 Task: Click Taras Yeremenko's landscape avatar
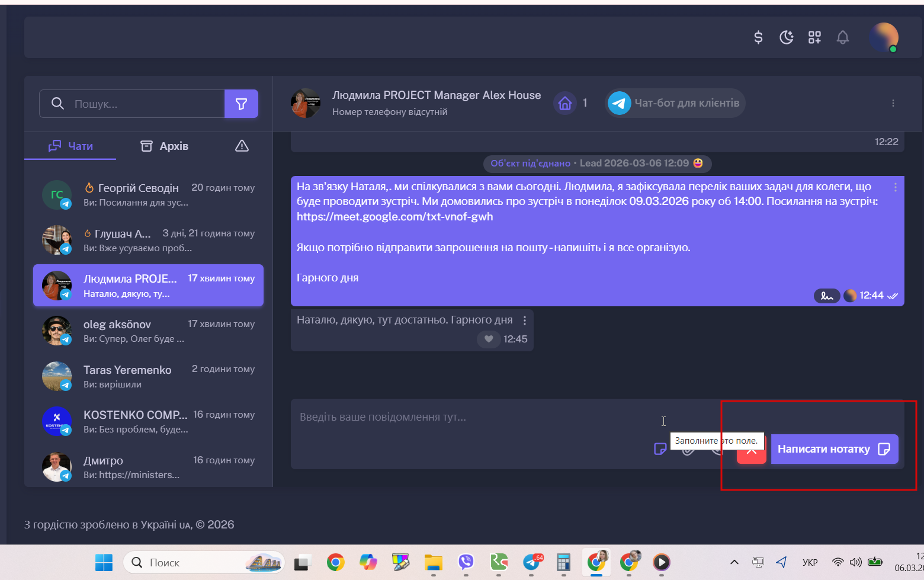tap(57, 376)
